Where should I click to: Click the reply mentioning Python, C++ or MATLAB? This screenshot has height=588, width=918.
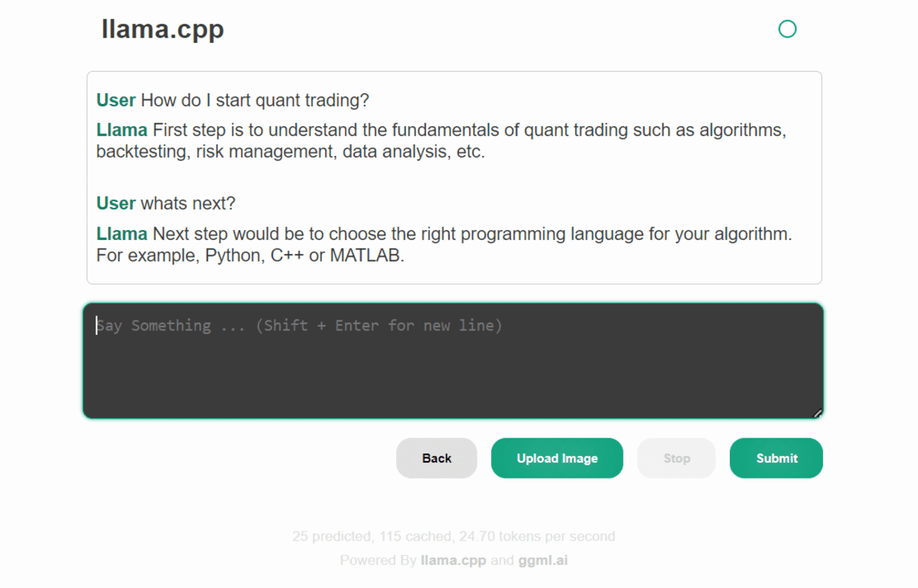pyautogui.click(x=459, y=245)
